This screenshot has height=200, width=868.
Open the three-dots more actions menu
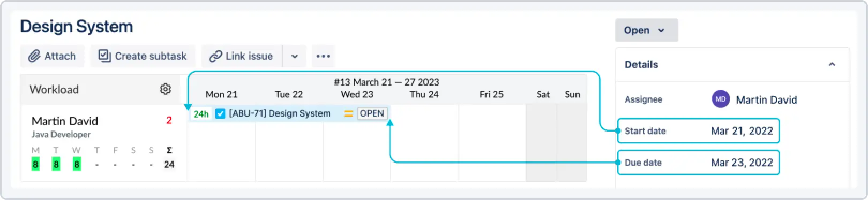tap(323, 56)
